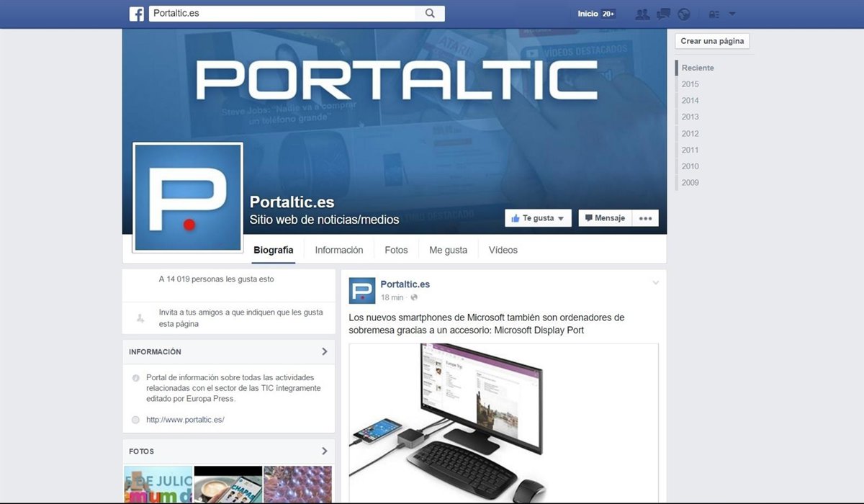864x504 pixels.
Task: Click the search field containing Portaltic.es
Action: pyautogui.click(x=281, y=14)
